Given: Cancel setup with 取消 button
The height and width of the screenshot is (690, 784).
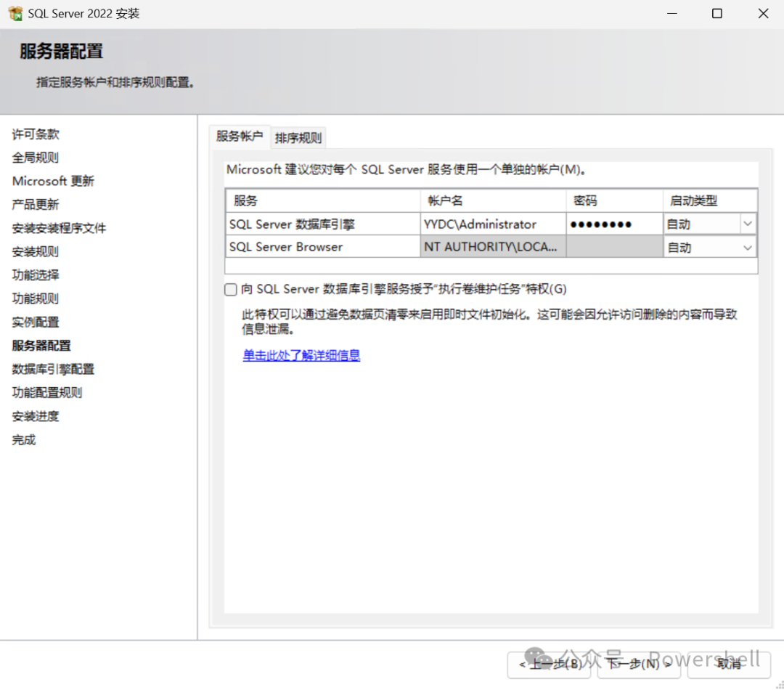Looking at the screenshot, I should click(x=729, y=665).
